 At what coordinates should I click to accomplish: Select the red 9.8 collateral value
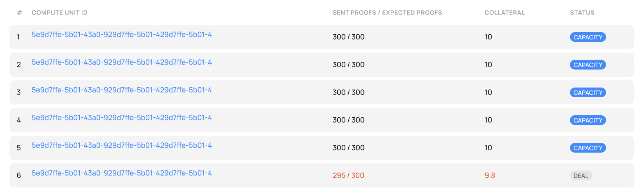490,176
